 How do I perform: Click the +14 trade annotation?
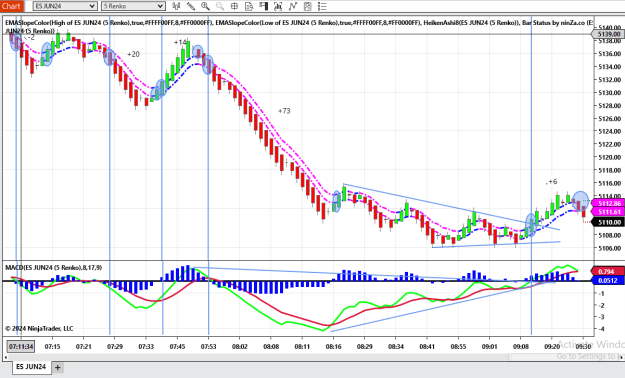180,42
